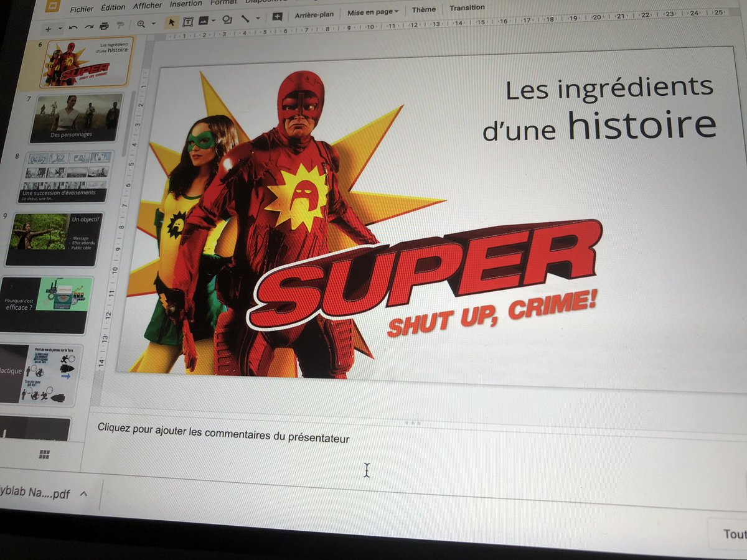Click the Transition button
Image resolution: width=747 pixels, height=560 pixels.
click(x=467, y=8)
